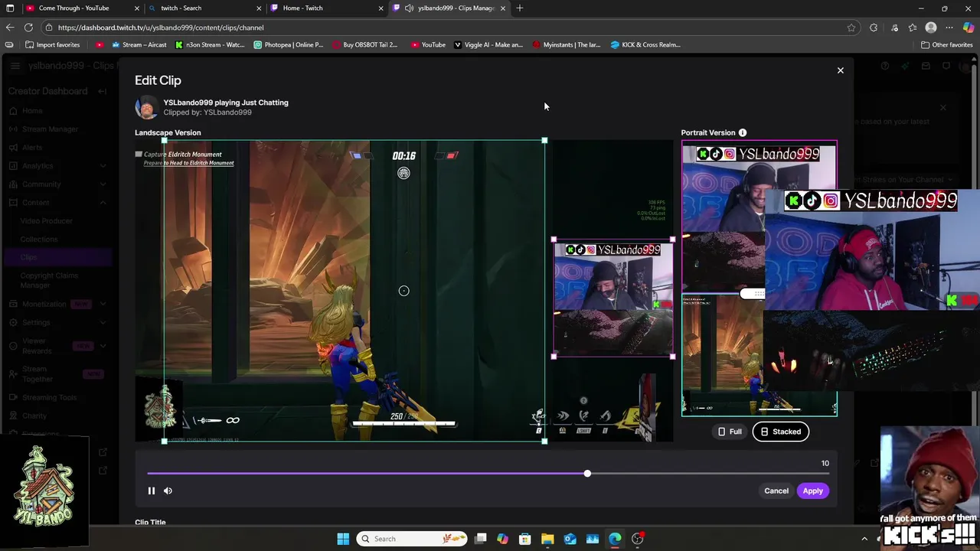
Task: Launch Copilot from the taskbar
Action: pyautogui.click(x=502, y=539)
